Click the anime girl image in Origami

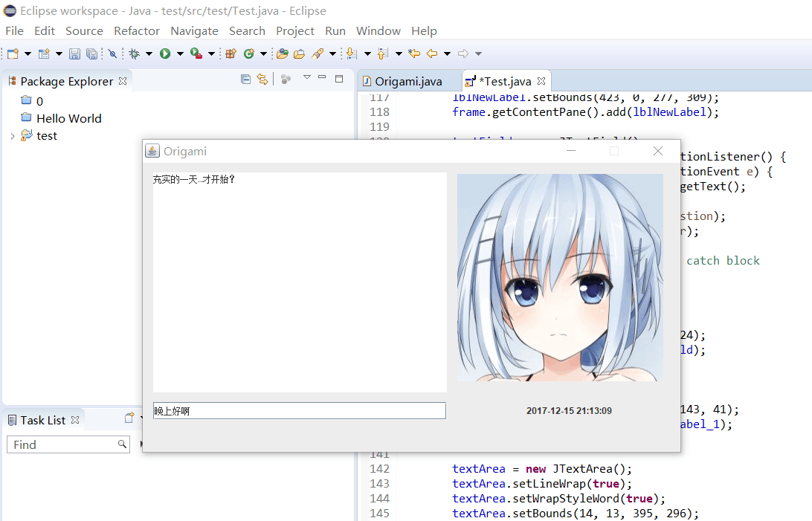click(561, 277)
